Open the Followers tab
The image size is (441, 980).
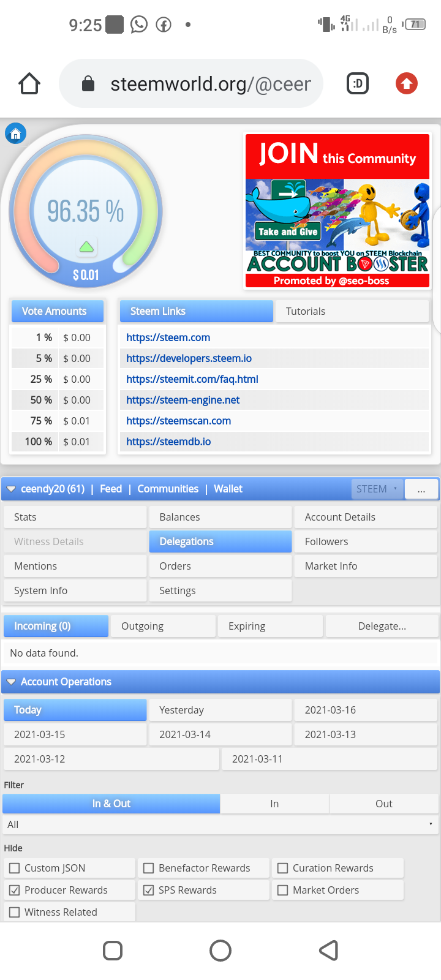[x=366, y=541]
